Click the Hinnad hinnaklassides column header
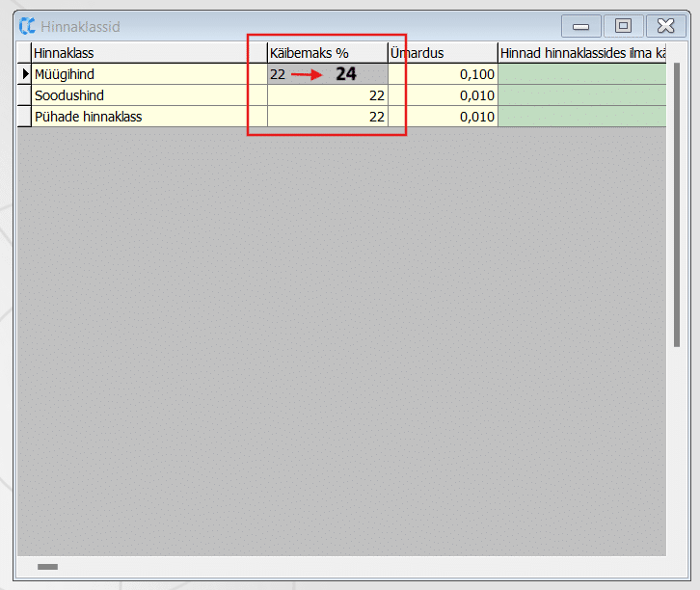700x590 pixels. click(581, 53)
